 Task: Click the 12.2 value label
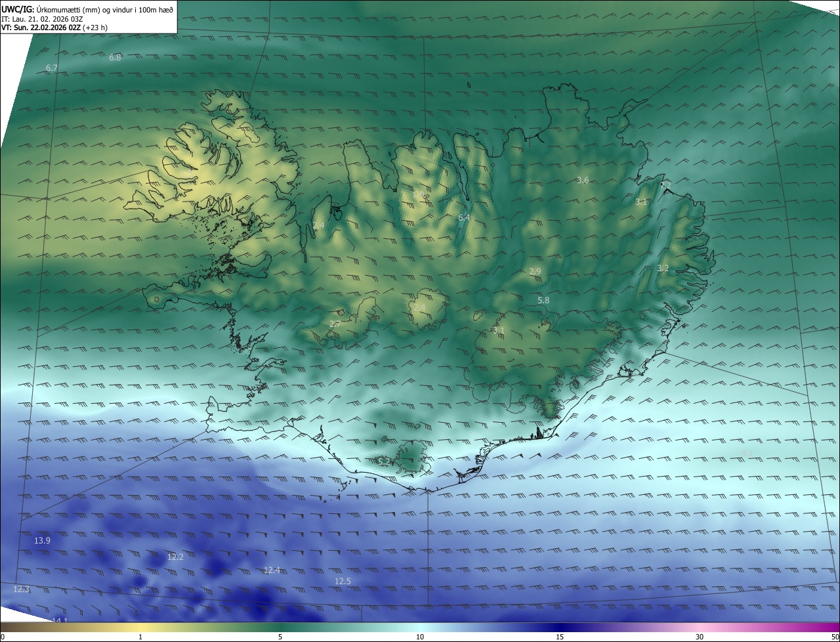[x=175, y=557]
